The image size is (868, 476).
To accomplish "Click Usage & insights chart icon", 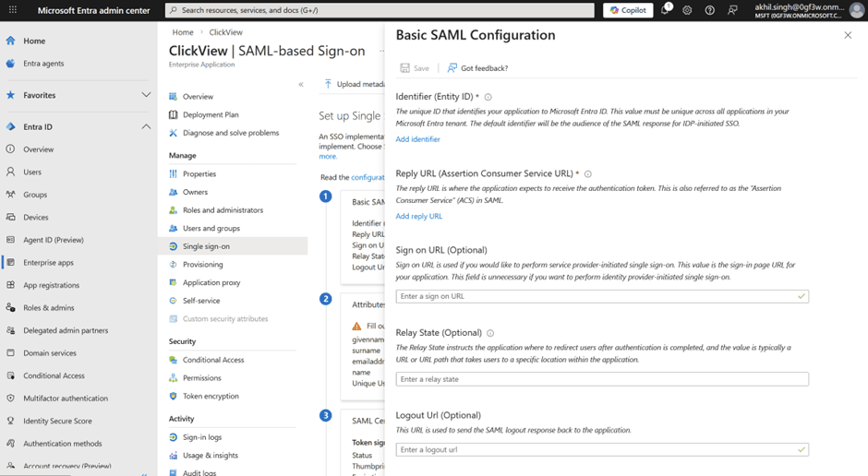I will [x=174, y=456].
